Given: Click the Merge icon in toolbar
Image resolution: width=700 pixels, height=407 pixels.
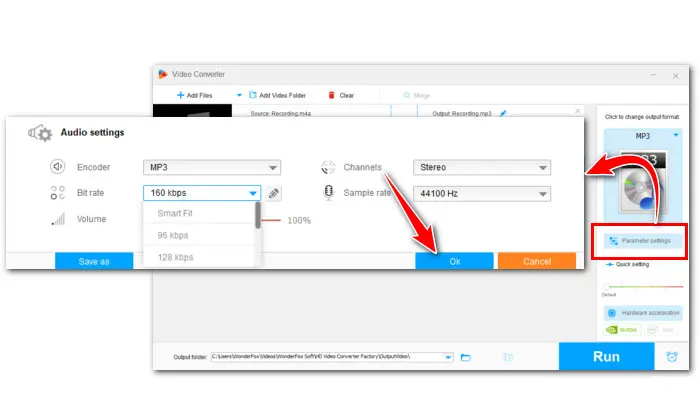Looking at the screenshot, I should click(406, 95).
